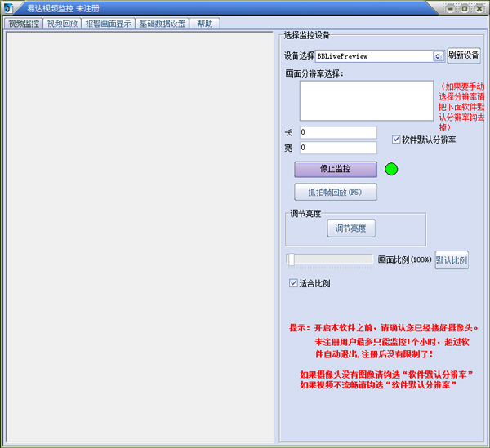The image size is (490, 448).
Task: Click the 停止监控 button
Action: point(336,169)
